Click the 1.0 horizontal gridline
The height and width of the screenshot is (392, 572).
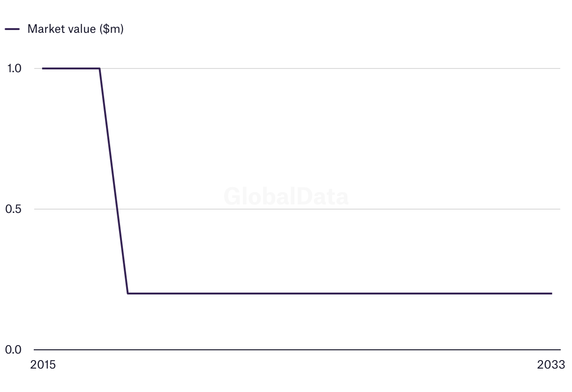pos(328,68)
